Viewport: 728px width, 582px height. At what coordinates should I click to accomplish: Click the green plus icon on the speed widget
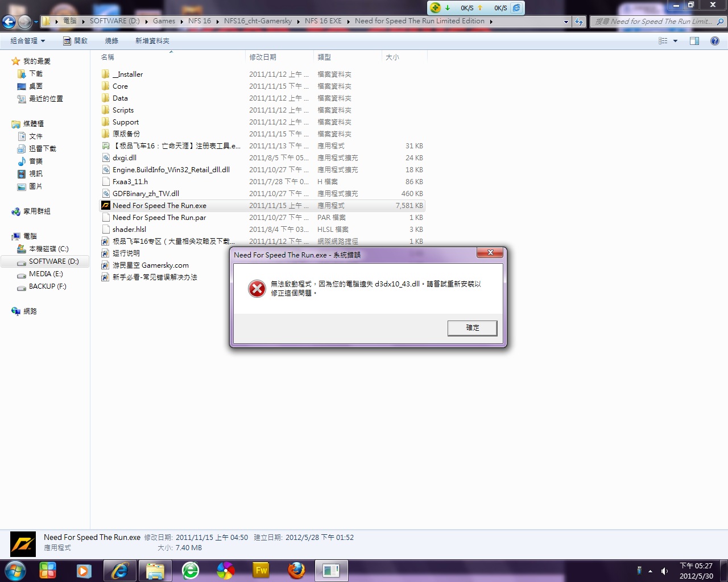pyautogui.click(x=435, y=7)
